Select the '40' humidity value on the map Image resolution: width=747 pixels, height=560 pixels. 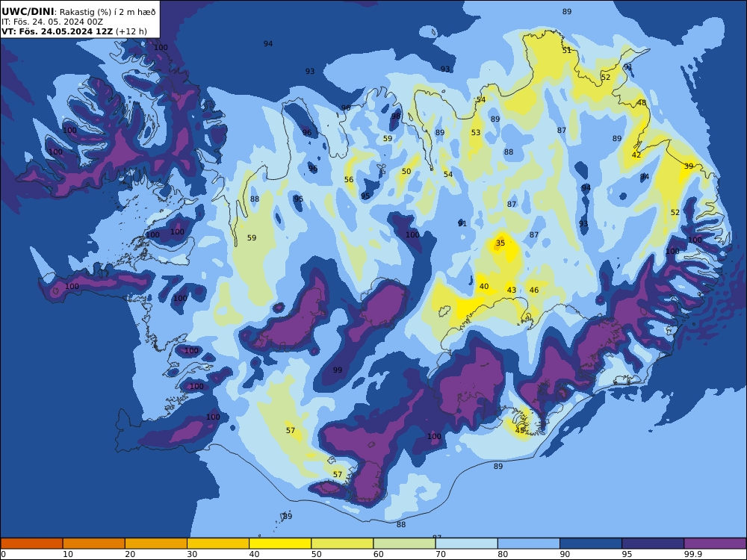[x=484, y=286]
